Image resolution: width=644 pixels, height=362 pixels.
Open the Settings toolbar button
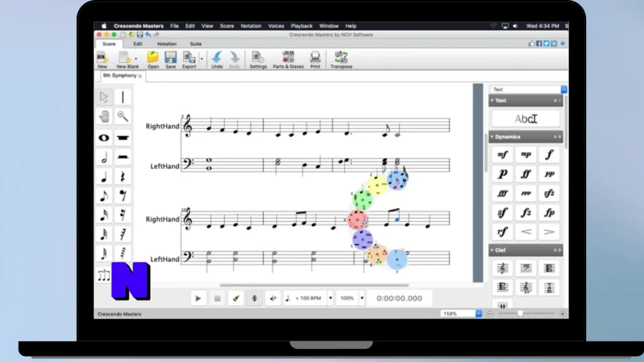tap(258, 60)
